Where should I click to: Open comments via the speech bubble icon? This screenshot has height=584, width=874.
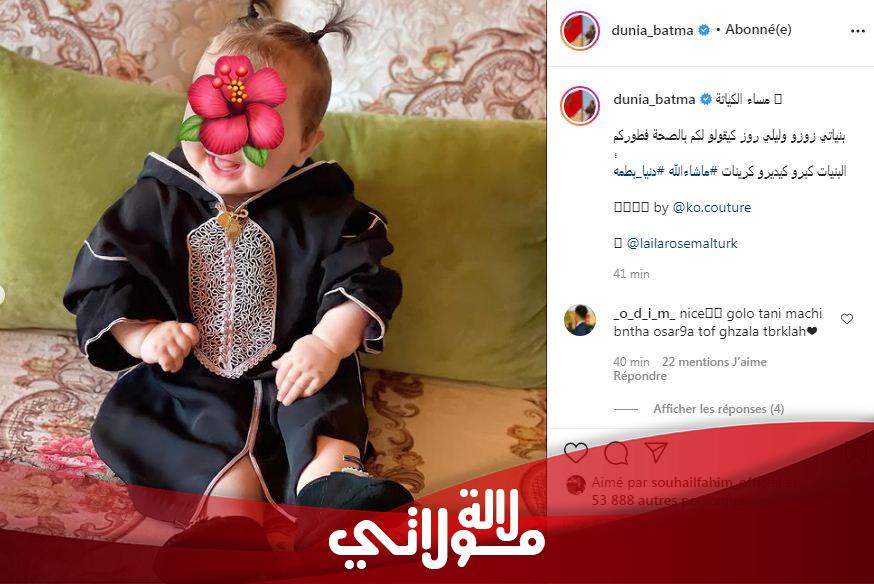tap(616, 452)
